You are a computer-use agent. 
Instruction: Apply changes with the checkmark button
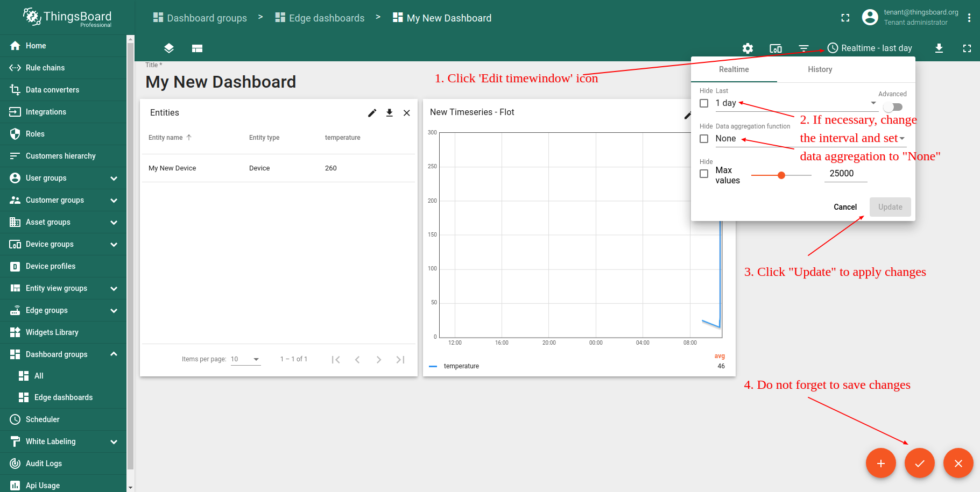click(920, 463)
